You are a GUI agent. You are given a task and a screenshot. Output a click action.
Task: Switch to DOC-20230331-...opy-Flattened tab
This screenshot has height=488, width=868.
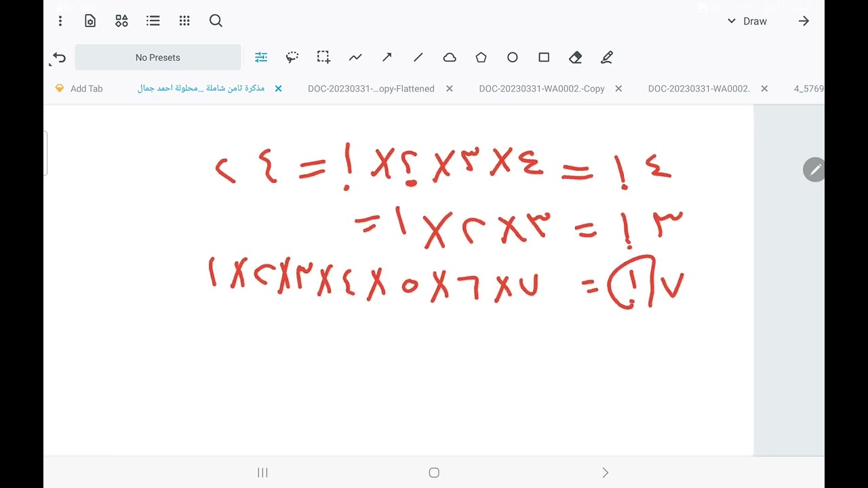click(371, 89)
